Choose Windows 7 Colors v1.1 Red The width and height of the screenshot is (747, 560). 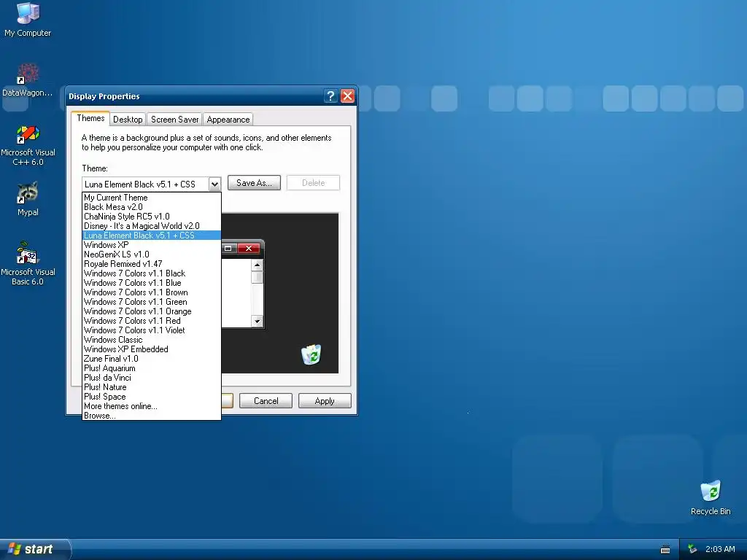click(x=152, y=321)
